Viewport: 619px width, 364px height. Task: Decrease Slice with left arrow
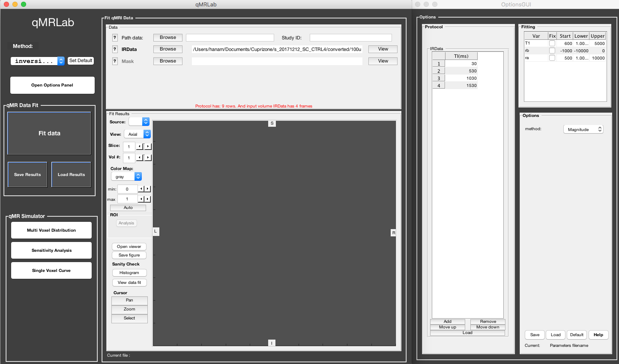(139, 146)
